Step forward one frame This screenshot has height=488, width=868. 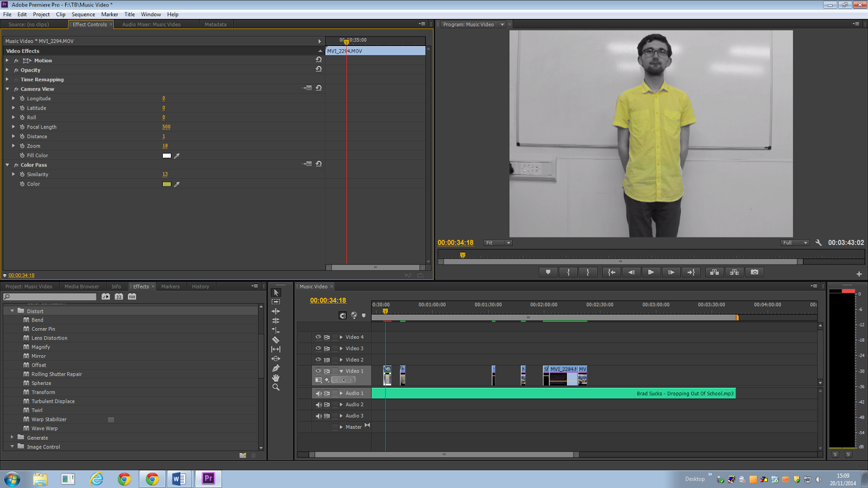click(x=671, y=272)
